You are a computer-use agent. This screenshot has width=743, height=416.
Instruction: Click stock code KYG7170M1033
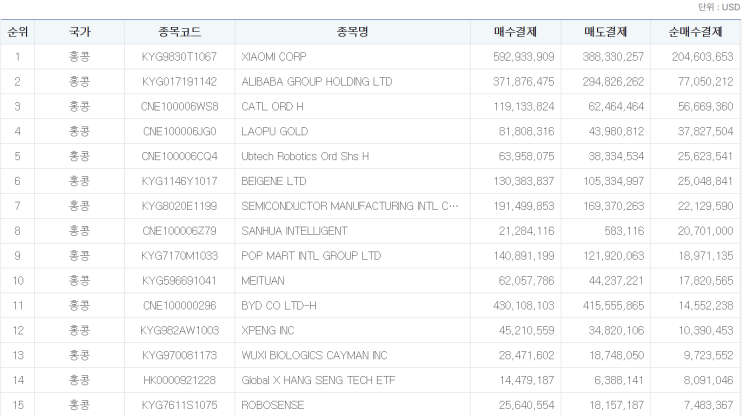179,256
